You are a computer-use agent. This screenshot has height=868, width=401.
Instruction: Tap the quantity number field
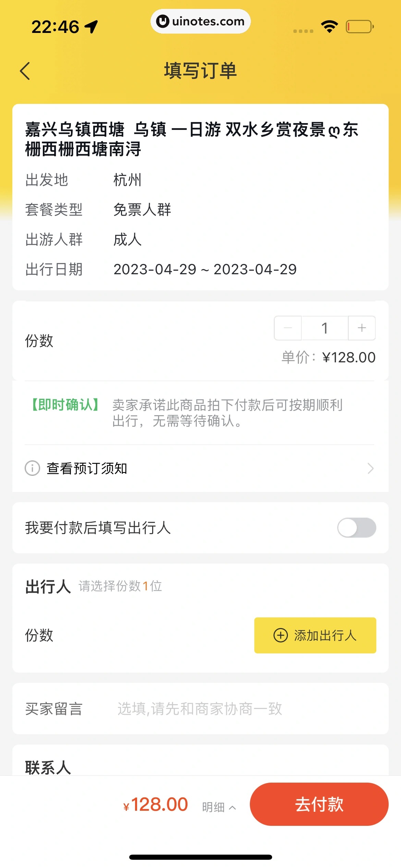325,328
